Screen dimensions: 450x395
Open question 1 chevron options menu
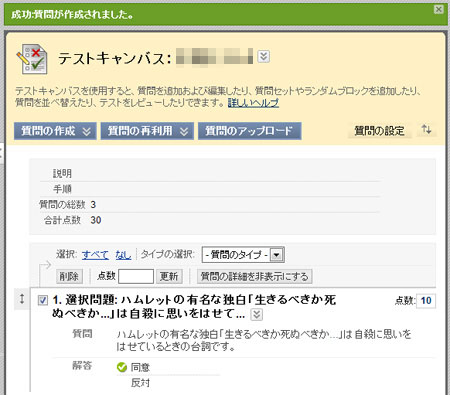(x=256, y=314)
